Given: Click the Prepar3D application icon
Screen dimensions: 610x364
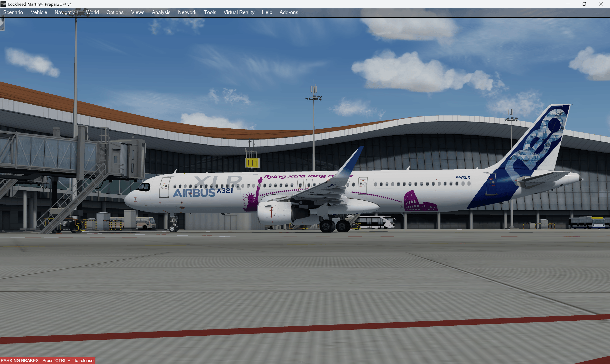Looking at the screenshot, I should pyautogui.click(x=4, y=4).
